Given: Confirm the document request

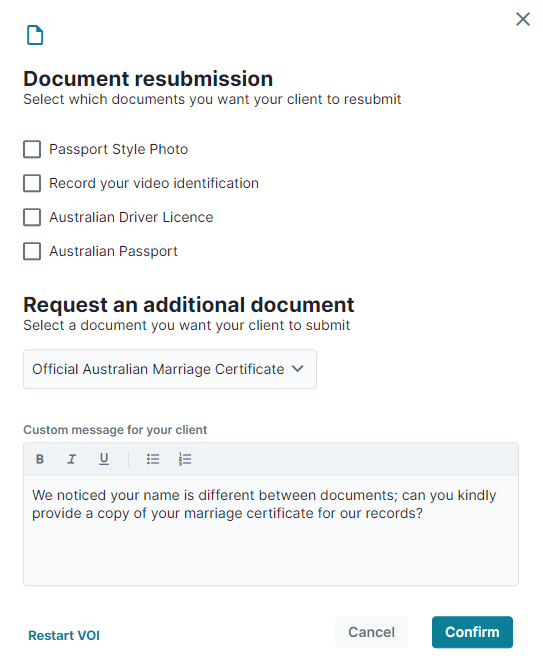Looking at the screenshot, I should point(472,632).
